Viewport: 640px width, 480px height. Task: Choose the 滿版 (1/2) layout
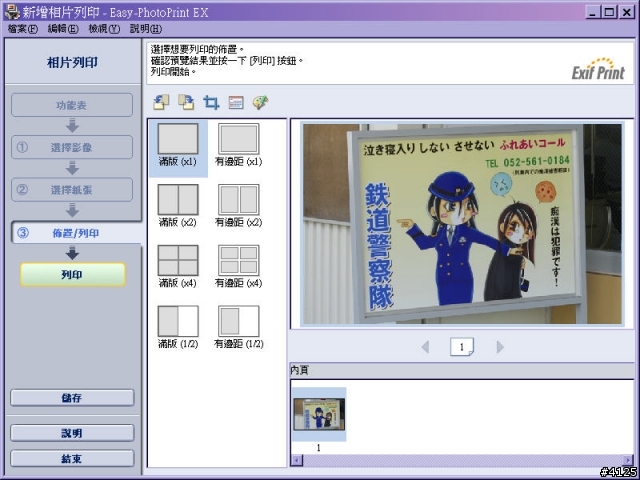point(178,327)
